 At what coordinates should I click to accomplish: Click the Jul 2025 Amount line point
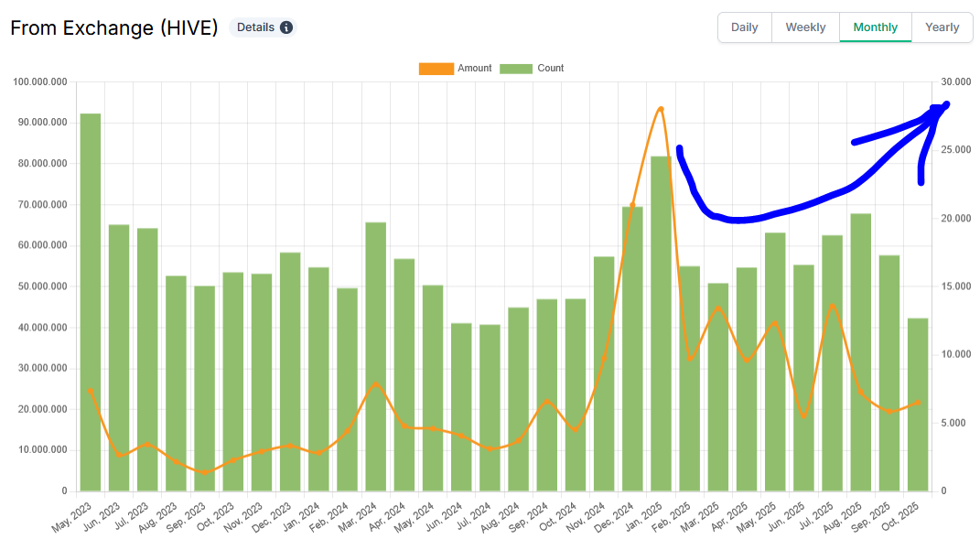point(832,306)
